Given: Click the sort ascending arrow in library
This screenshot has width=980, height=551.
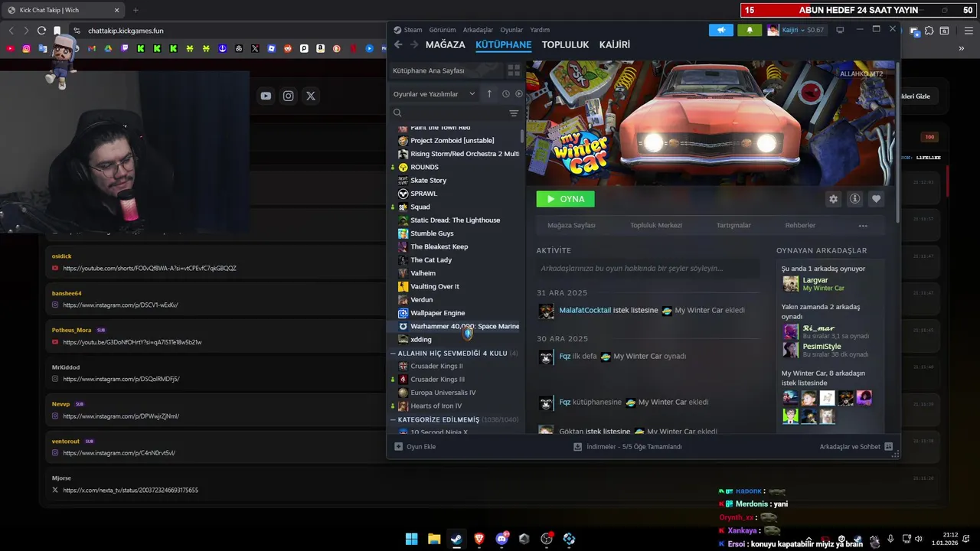Looking at the screenshot, I should point(489,93).
